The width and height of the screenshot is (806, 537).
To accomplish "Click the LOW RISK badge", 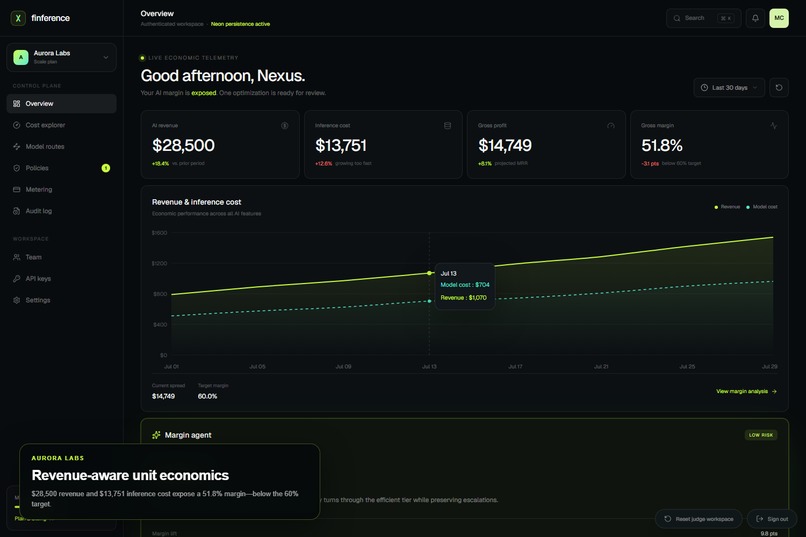I will tap(761, 435).
